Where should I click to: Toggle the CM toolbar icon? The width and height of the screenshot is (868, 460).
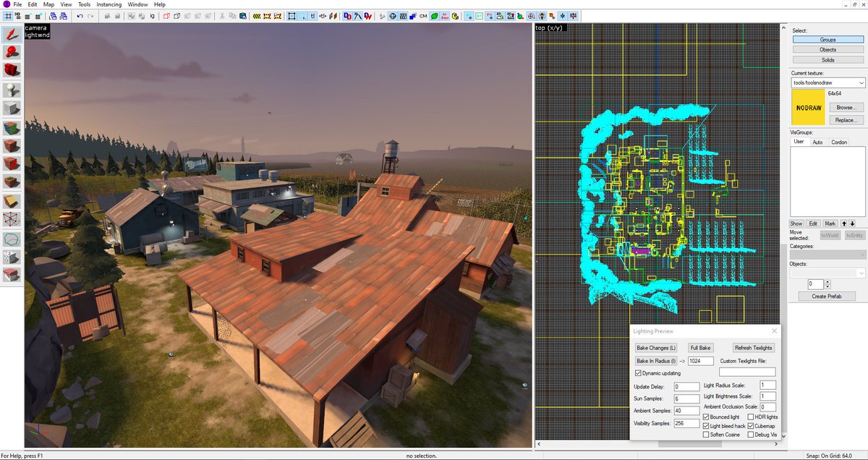point(423,16)
